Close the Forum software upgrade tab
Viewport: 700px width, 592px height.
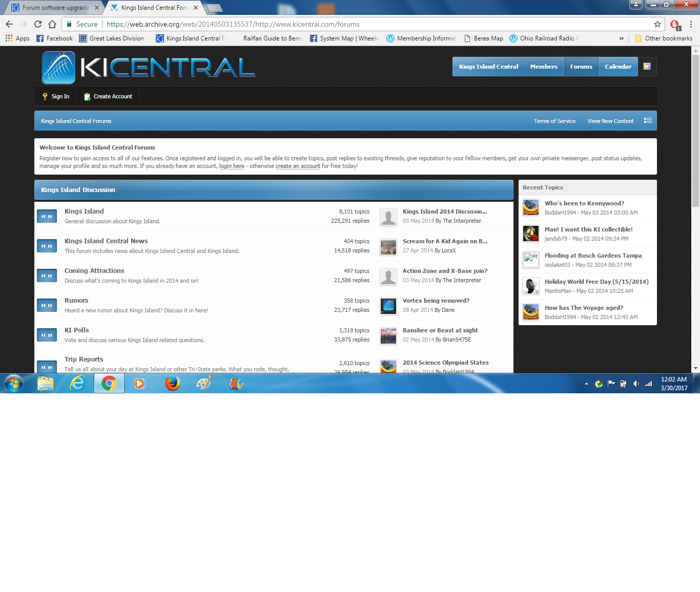[96, 8]
